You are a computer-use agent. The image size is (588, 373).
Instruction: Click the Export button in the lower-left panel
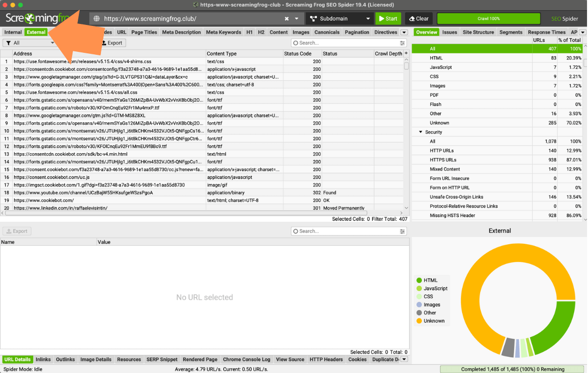point(17,231)
